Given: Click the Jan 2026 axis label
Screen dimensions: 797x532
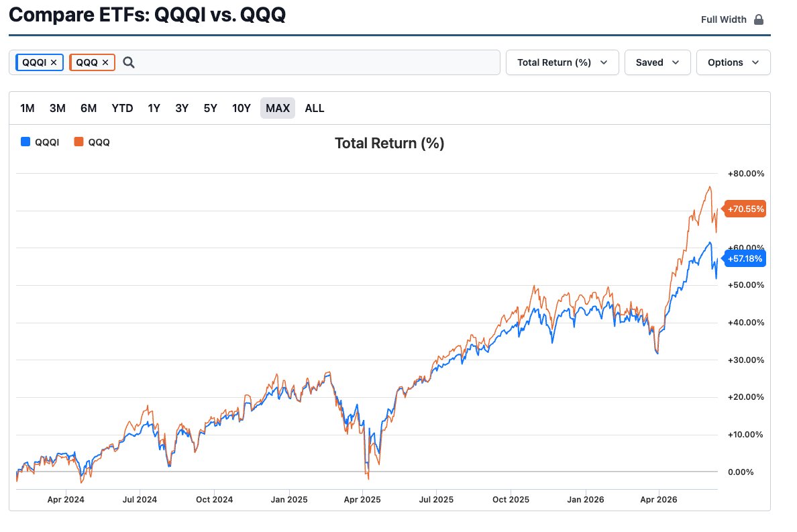Looking at the screenshot, I should pos(586,500).
